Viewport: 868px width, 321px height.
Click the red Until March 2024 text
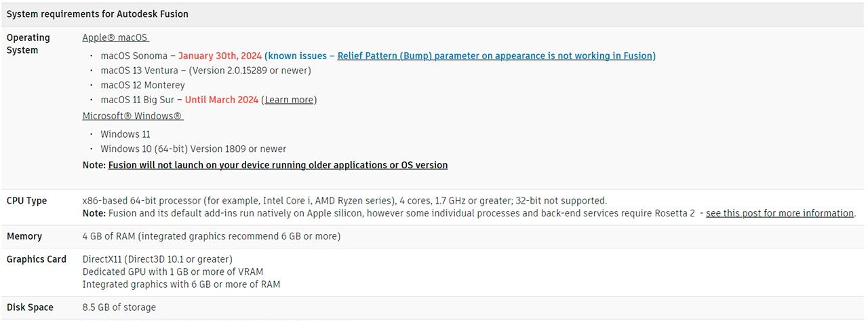[222, 100]
